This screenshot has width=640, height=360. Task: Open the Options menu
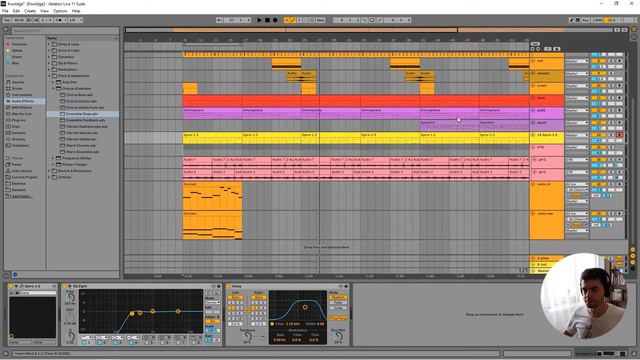coord(60,11)
